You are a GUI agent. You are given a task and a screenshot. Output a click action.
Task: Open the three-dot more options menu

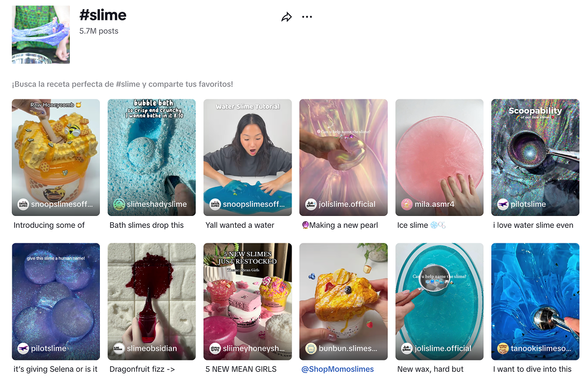tap(307, 17)
